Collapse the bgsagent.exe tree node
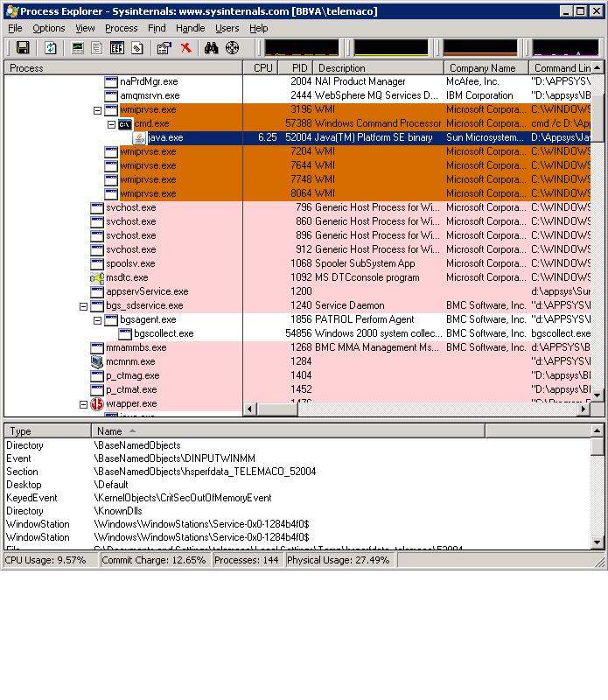This screenshot has height=700, width=608. (97, 320)
